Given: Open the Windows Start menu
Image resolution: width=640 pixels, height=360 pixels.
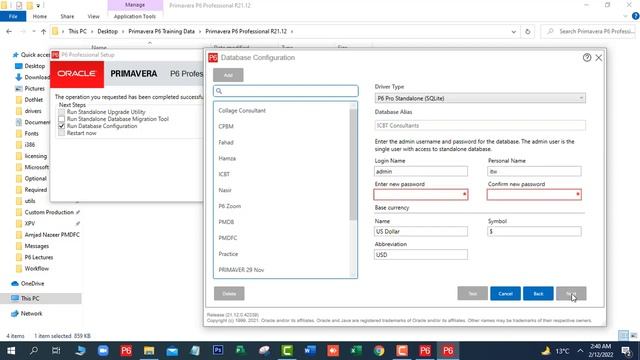Looking at the screenshot, I should (11, 351).
